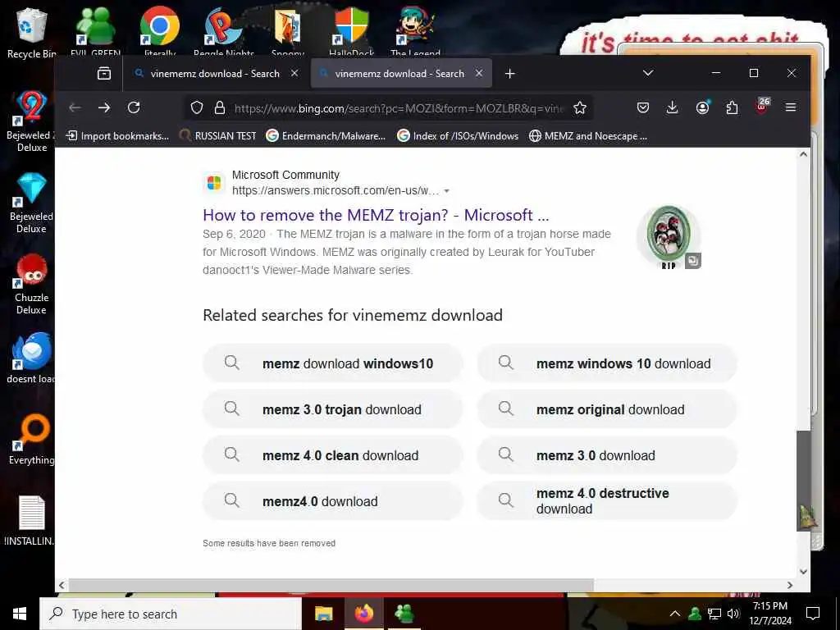The width and height of the screenshot is (840, 630).
Task: Open the Firefox hamburger application menu
Action: tap(790, 107)
